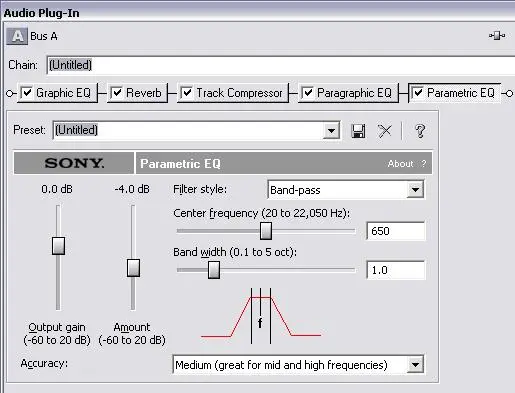Click the Band width value field
The height and width of the screenshot is (393, 515).
click(x=395, y=270)
